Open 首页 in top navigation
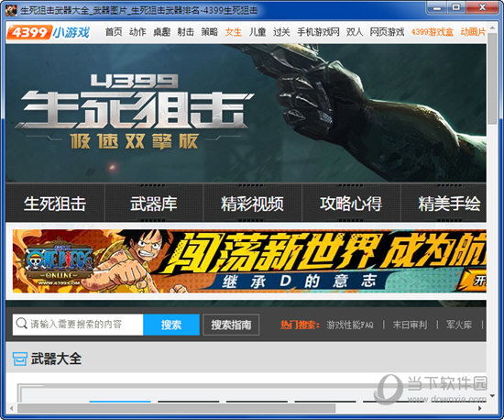504x420 pixels. [x=114, y=32]
